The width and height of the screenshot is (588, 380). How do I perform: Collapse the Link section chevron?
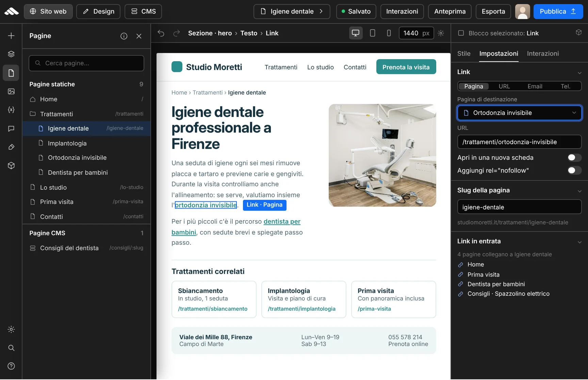point(579,73)
